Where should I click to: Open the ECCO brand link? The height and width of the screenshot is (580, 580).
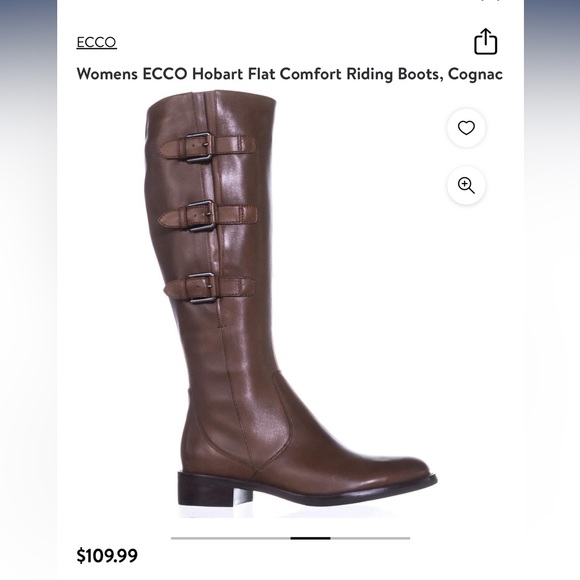click(97, 42)
